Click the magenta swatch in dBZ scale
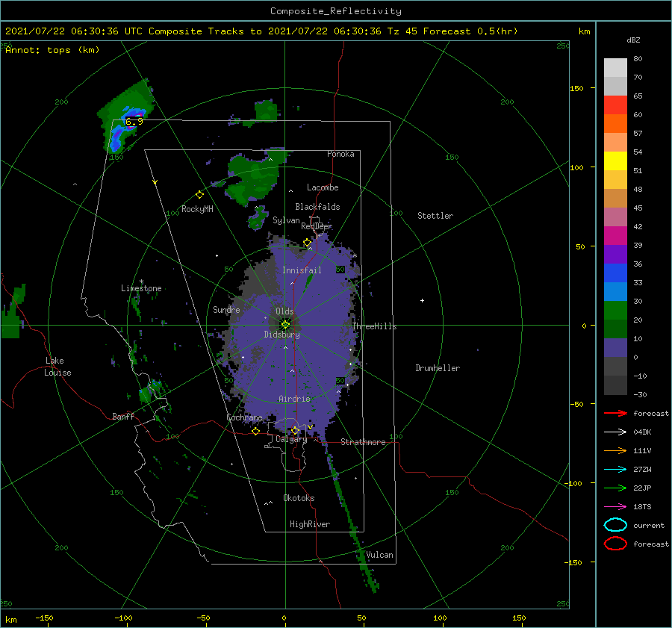672x628 pixels. click(x=615, y=236)
